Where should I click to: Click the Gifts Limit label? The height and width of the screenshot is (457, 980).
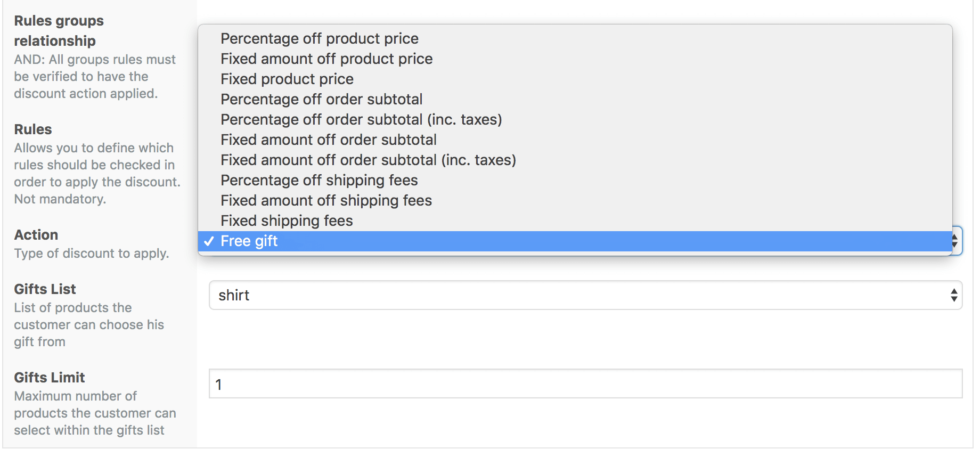[x=50, y=378]
